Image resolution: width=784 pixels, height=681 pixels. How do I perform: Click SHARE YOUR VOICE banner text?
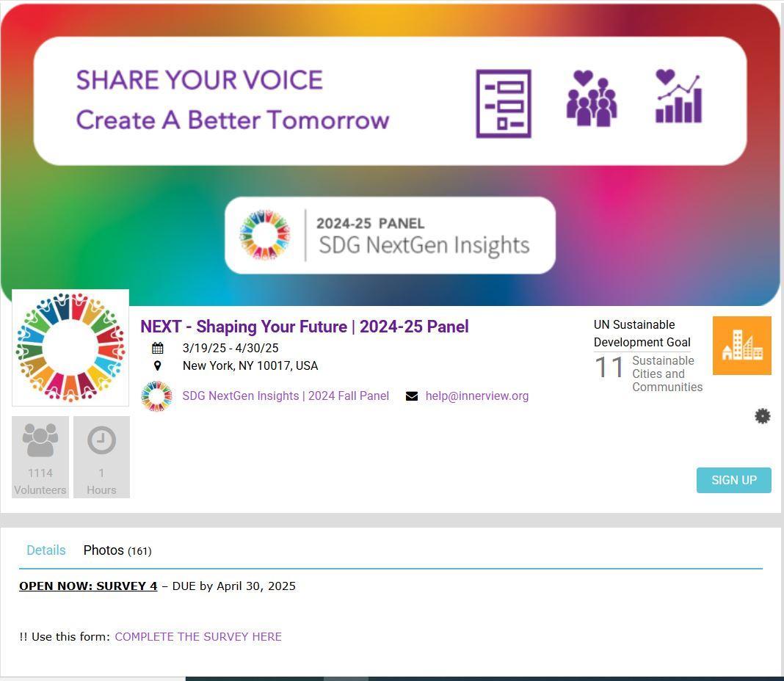pyautogui.click(x=200, y=80)
